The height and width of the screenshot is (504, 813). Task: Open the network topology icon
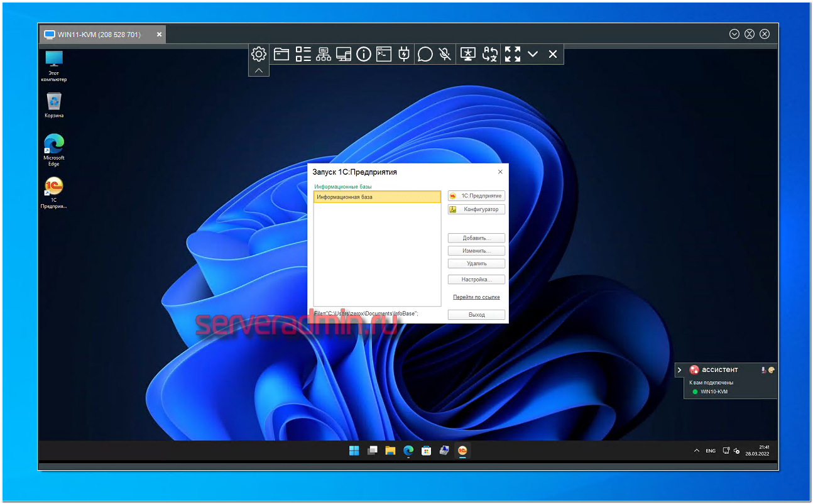324,54
